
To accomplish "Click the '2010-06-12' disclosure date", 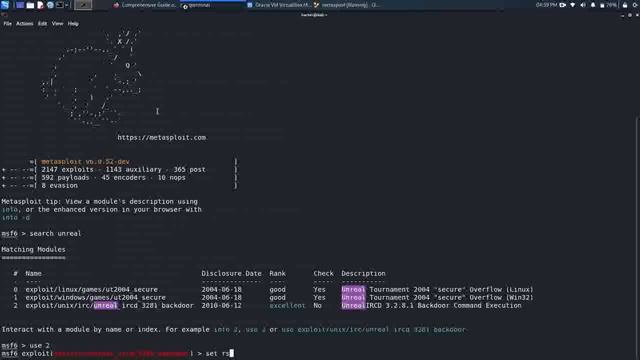I will tap(221, 305).
